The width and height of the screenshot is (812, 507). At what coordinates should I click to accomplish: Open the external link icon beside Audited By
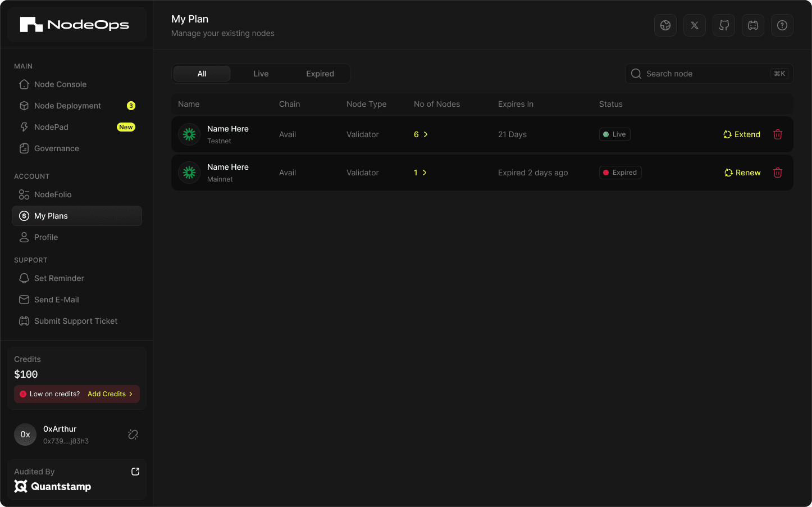(135, 472)
